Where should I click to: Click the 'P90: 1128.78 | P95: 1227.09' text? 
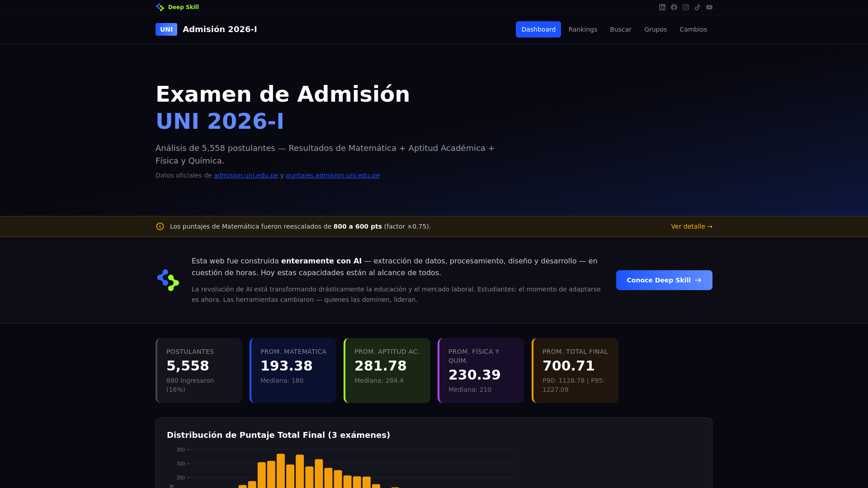574,385
